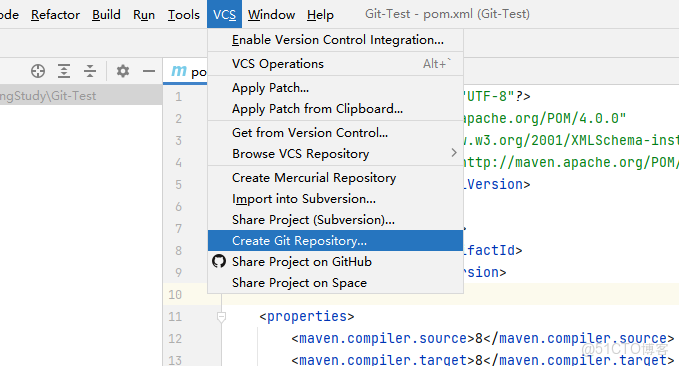Click the maven.compiler.source line text
679x366 pixels.
pos(482,338)
